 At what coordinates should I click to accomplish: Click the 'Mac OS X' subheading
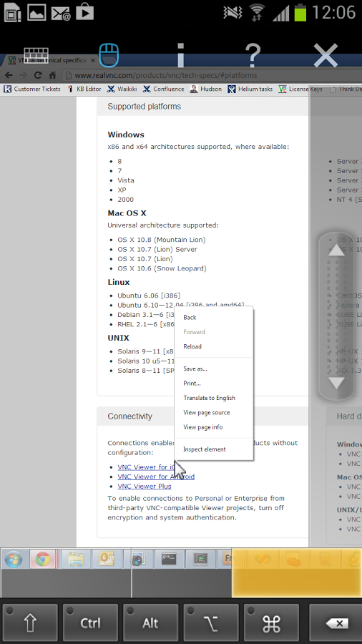tap(127, 213)
